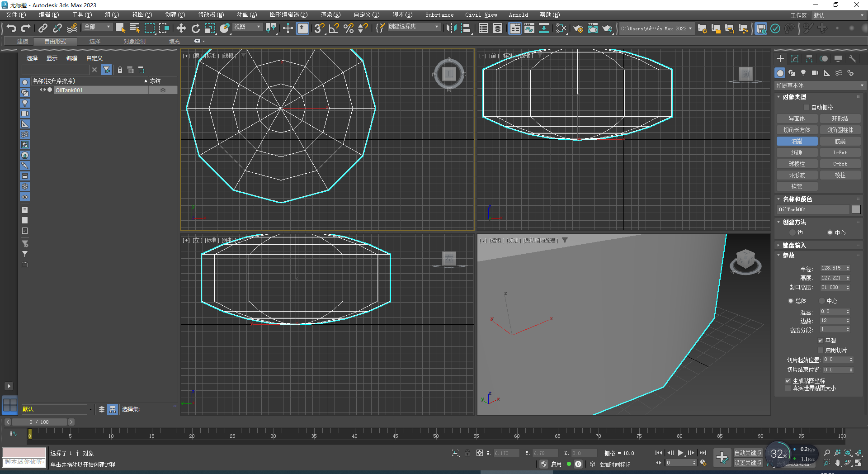Click the 设置关键点 button

tap(748, 463)
